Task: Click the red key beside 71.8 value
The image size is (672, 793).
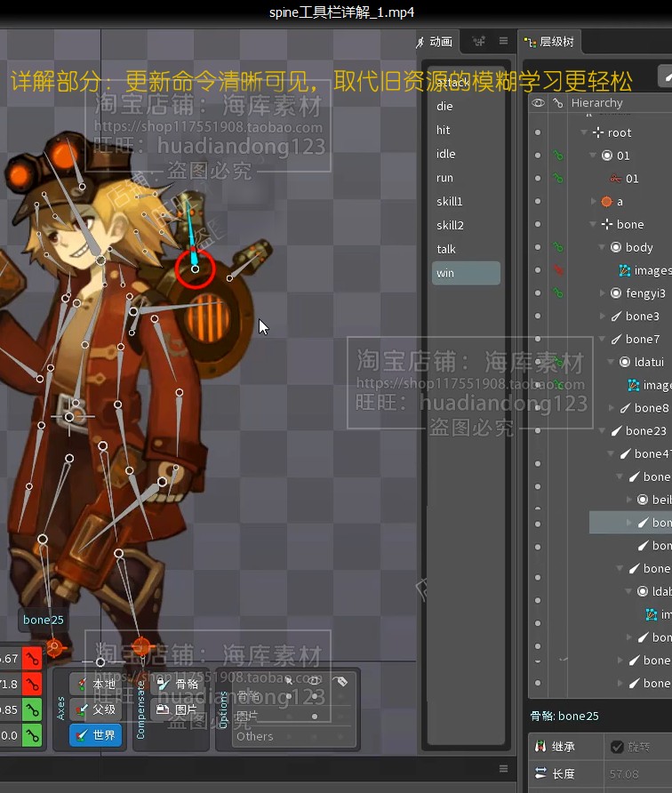Action: tap(32, 685)
